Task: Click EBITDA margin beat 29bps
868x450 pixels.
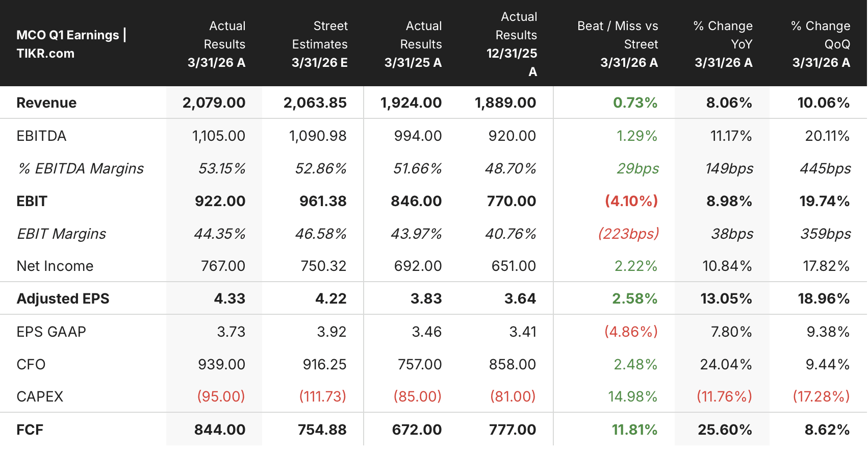Action: (637, 168)
